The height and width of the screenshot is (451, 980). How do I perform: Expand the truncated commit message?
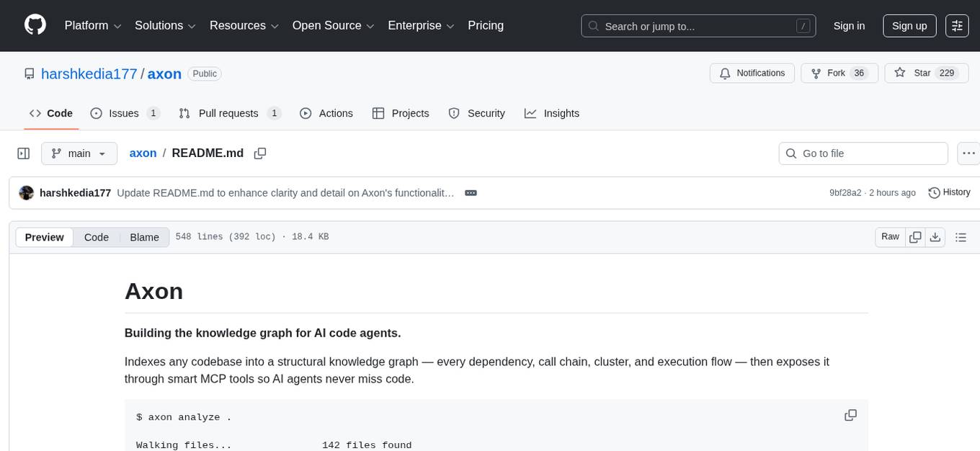[x=471, y=192]
